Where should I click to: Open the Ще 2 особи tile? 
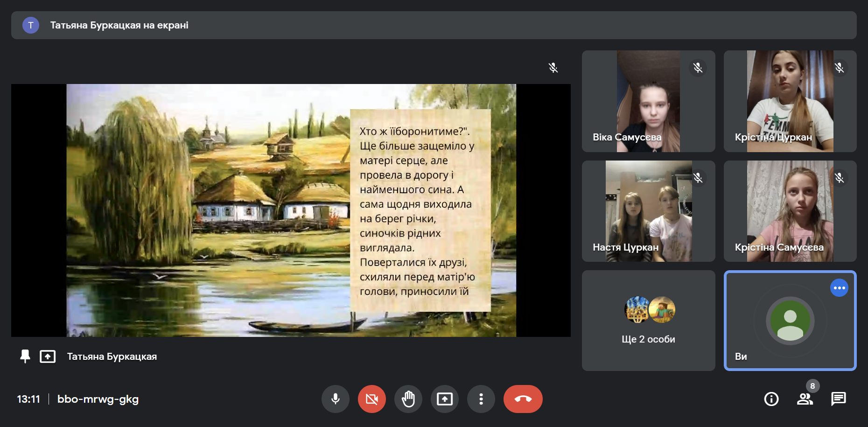648,321
